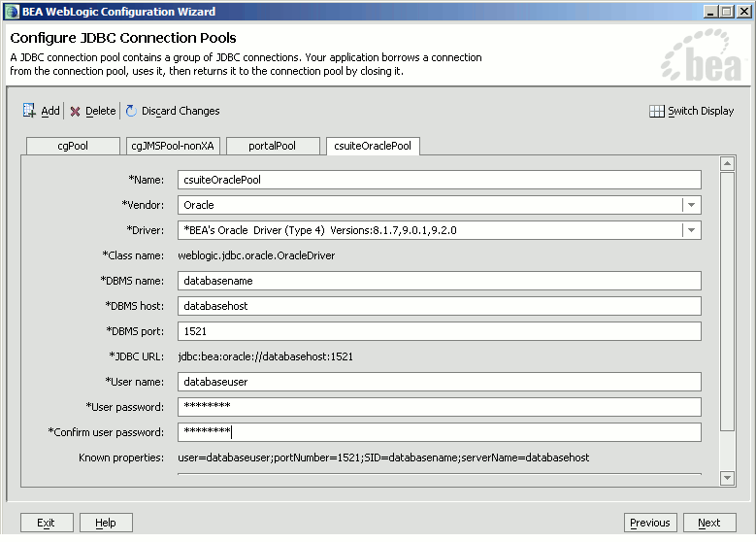This screenshot has height=542, width=756.
Task: Click the Switch Display label
Action: [x=701, y=111]
